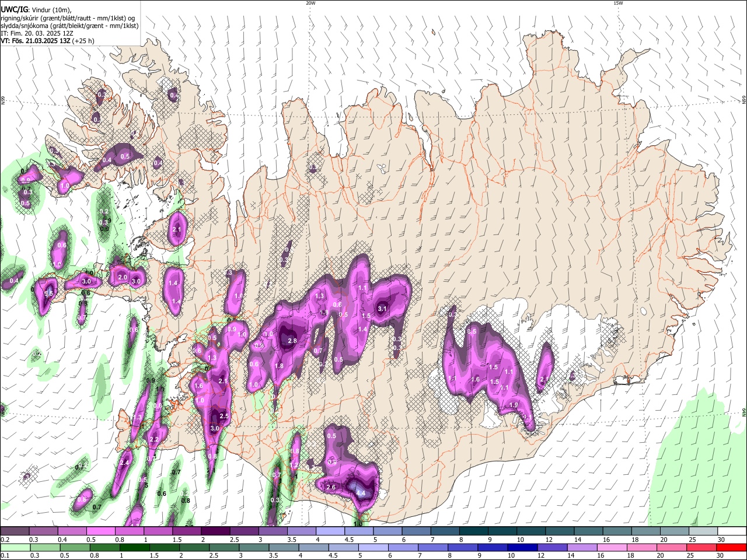Click the UWC/IG title in the header

pyautogui.click(x=15, y=9)
